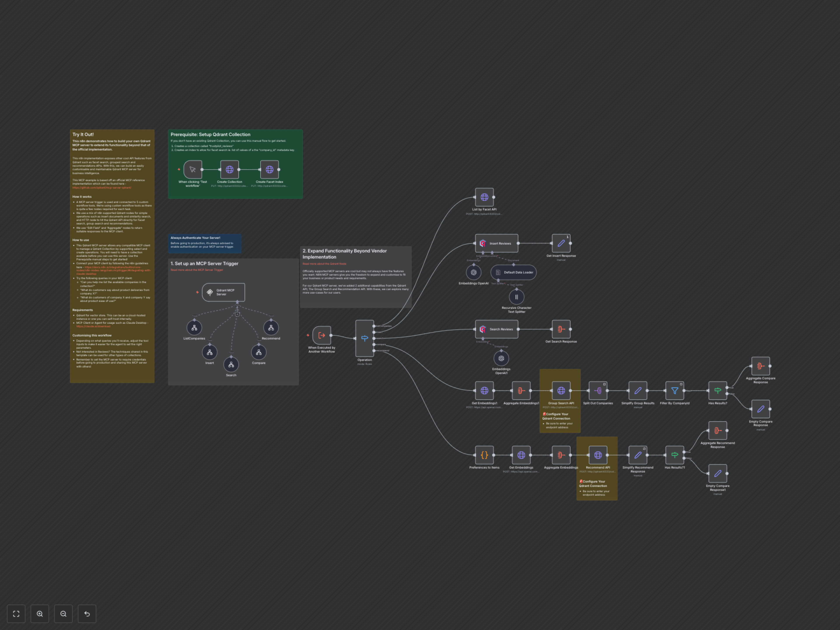The width and height of the screenshot is (840, 630).
Task: Click the Recursive Character Text Splitter node
Action: pyautogui.click(x=516, y=297)
